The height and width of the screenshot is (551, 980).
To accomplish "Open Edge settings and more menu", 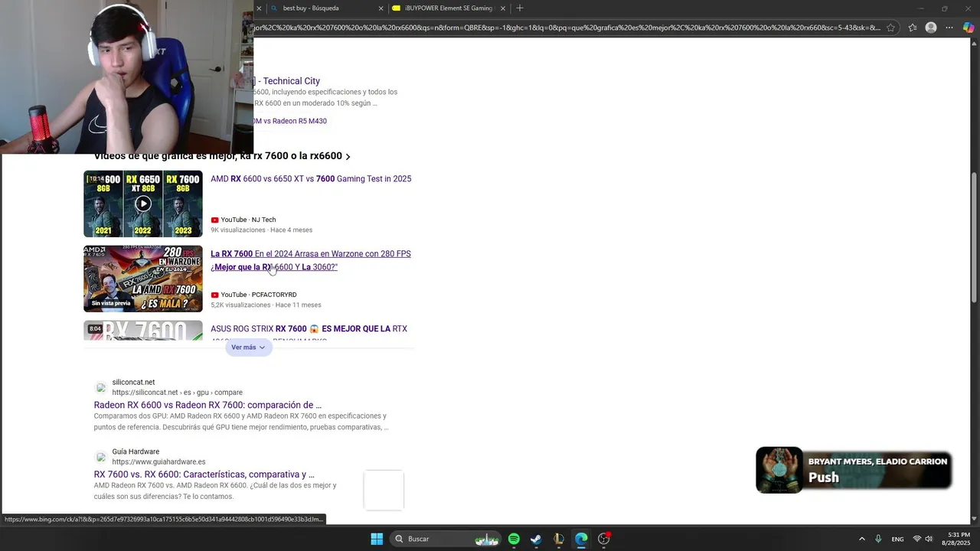I will click(949, 28).
